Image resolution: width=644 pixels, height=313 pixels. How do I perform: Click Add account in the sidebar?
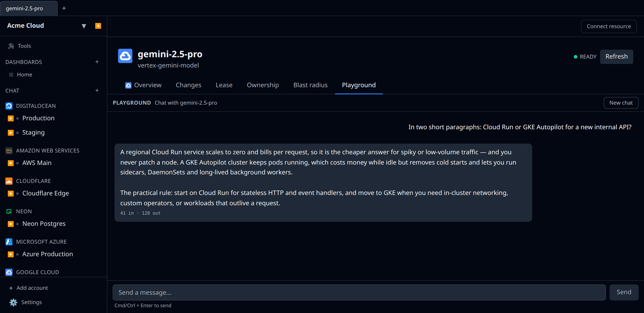point(28,288)
